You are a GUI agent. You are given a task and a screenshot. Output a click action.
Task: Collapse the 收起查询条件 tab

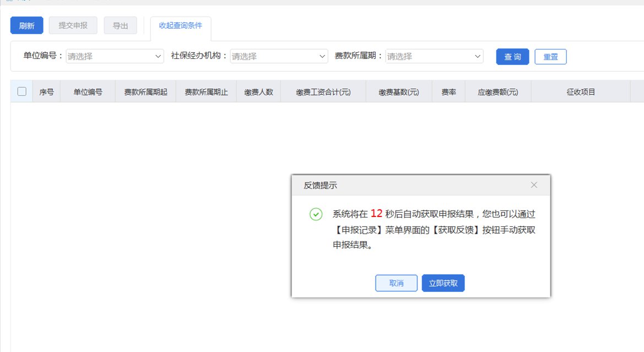tap(180, 25)
